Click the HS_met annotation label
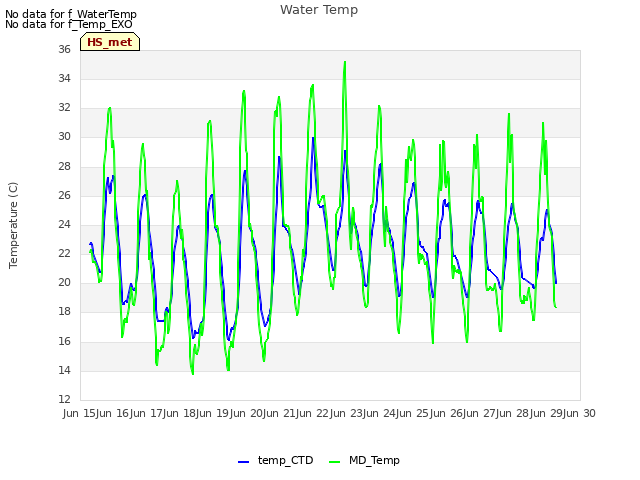This screenshot has width=640, height=480. point(110,42)
